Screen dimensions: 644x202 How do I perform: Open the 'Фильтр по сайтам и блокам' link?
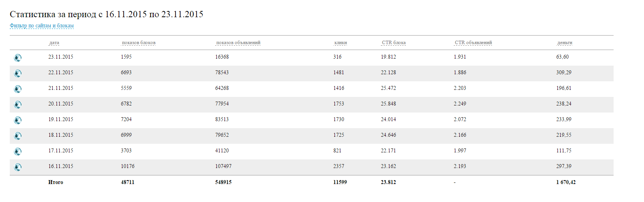point(42,26)
